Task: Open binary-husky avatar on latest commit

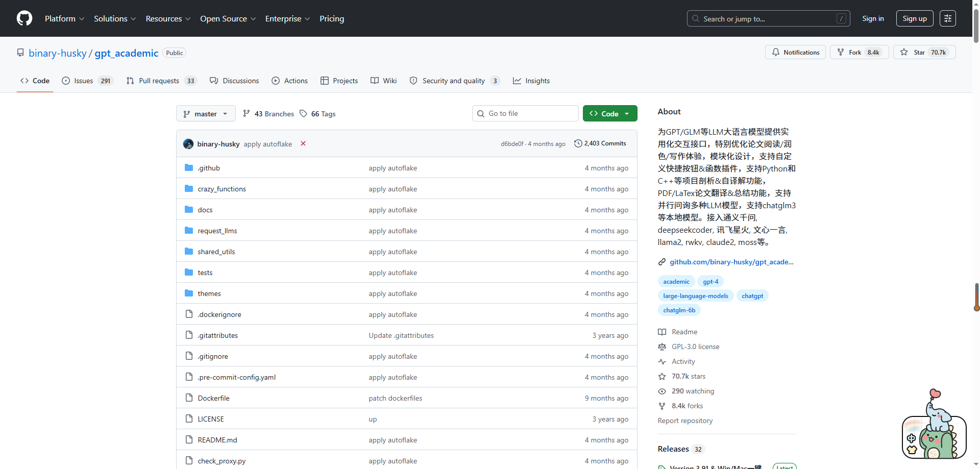Action: [x=188, y=144]
